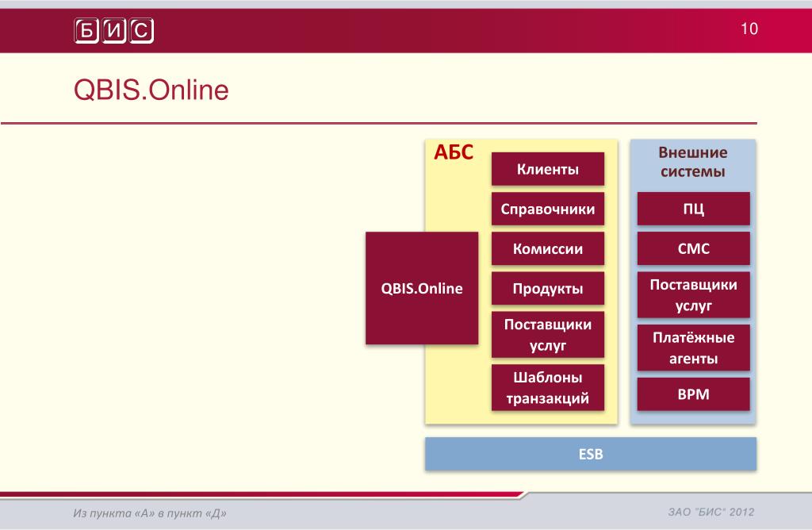Select the Шаблоны транзакций block

coord(548,387)
